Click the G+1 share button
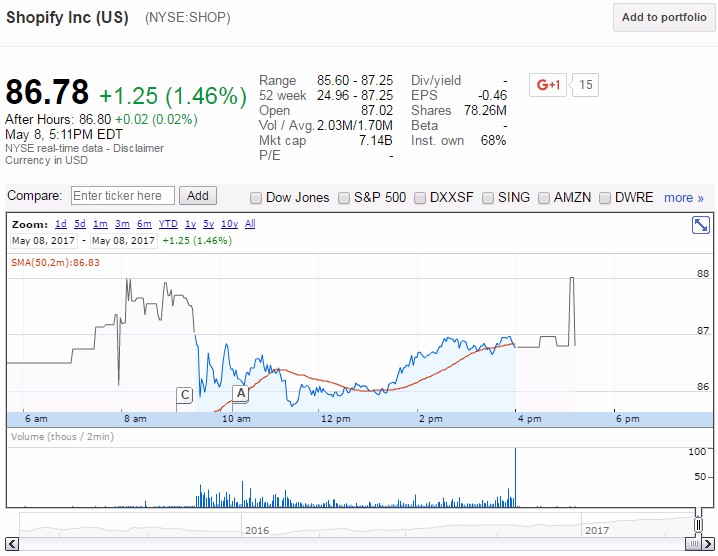This screenshot has height=556, width=718. click(x=548, y=85)
